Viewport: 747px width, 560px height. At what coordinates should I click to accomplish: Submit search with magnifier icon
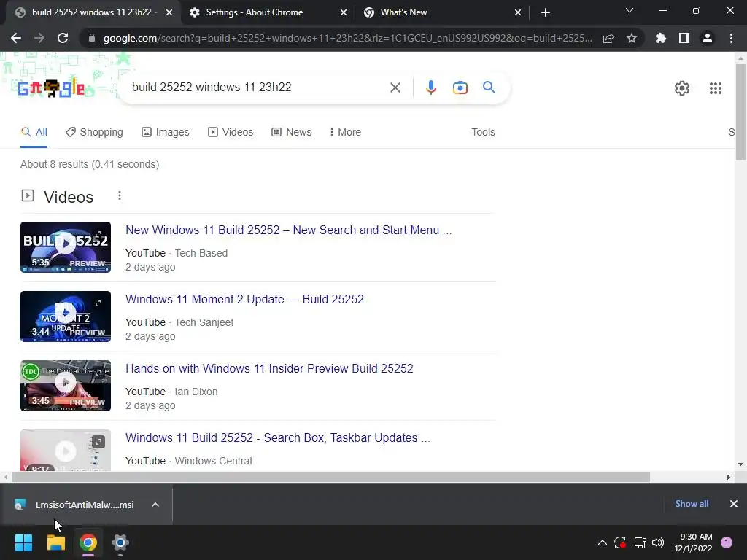489,87
